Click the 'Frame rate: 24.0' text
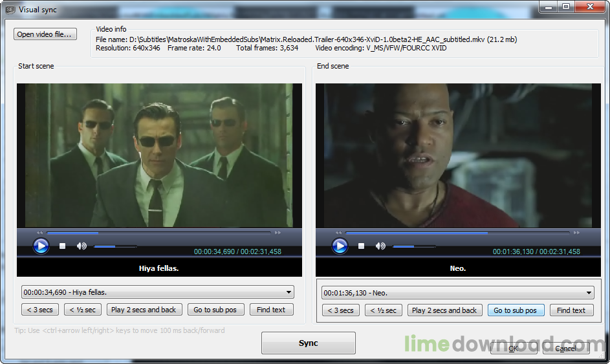This screenshot has width=610, height=364. click(x=194, y=48)
